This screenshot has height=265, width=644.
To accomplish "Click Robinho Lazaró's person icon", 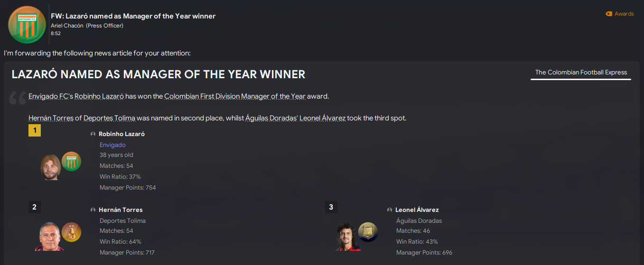I will (93, 134).
